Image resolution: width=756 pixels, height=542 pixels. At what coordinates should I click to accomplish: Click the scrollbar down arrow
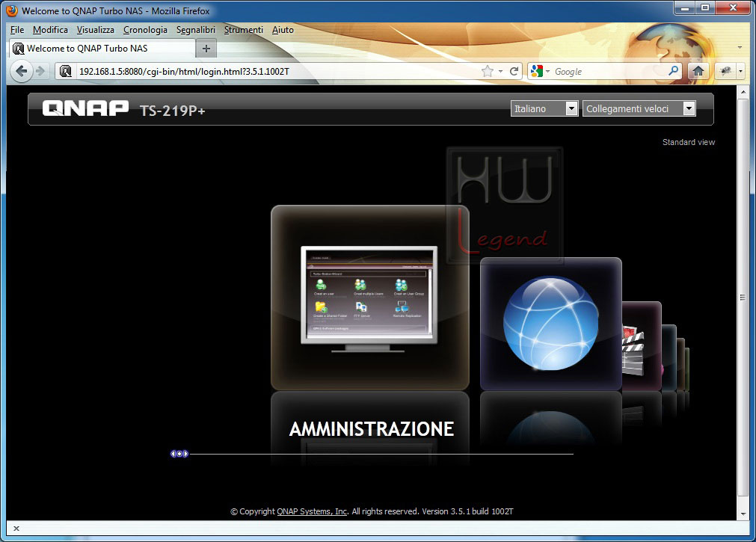click(743, 514)
